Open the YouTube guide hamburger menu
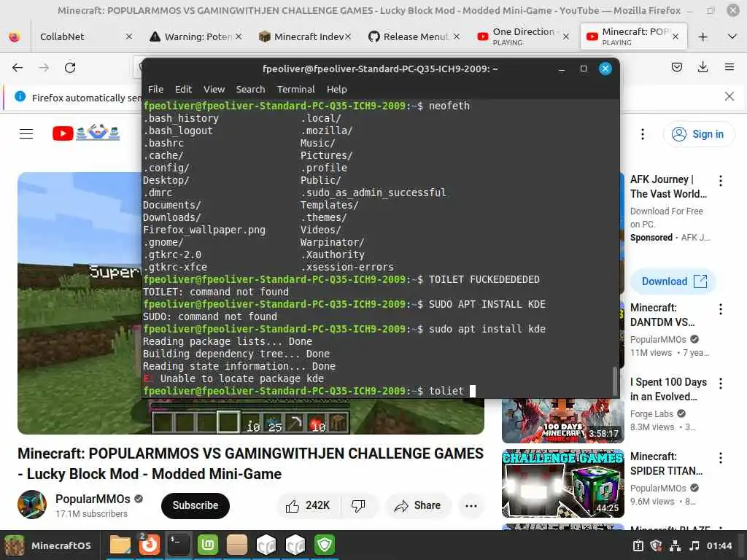The width and height of the screenshot is (747, 560). 26,134
